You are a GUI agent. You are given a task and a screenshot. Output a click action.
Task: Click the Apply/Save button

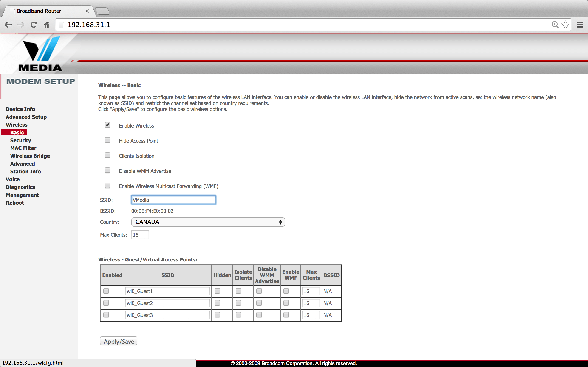click(x=119, y=341)
